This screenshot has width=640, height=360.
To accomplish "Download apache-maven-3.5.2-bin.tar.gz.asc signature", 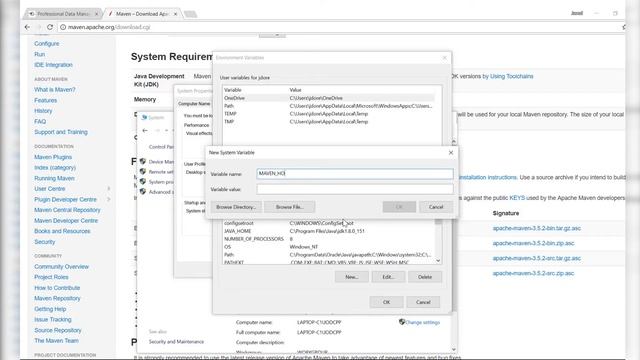I will click(536, 228).
